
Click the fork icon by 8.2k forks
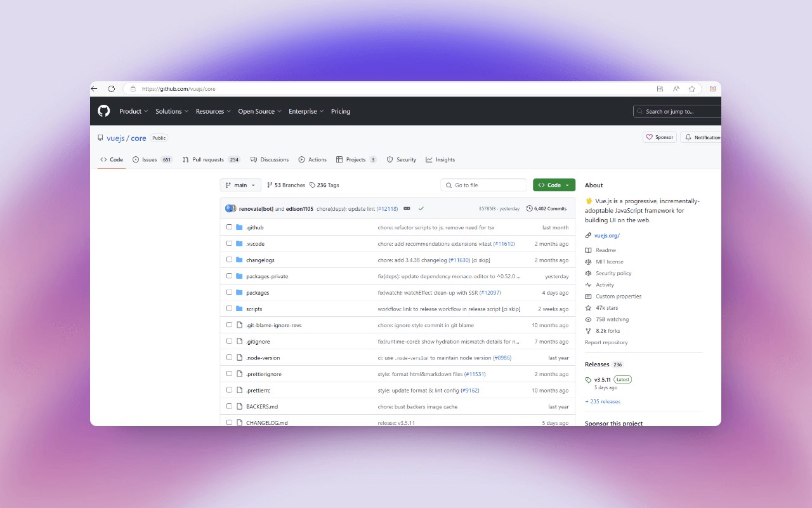coord(588,331)
